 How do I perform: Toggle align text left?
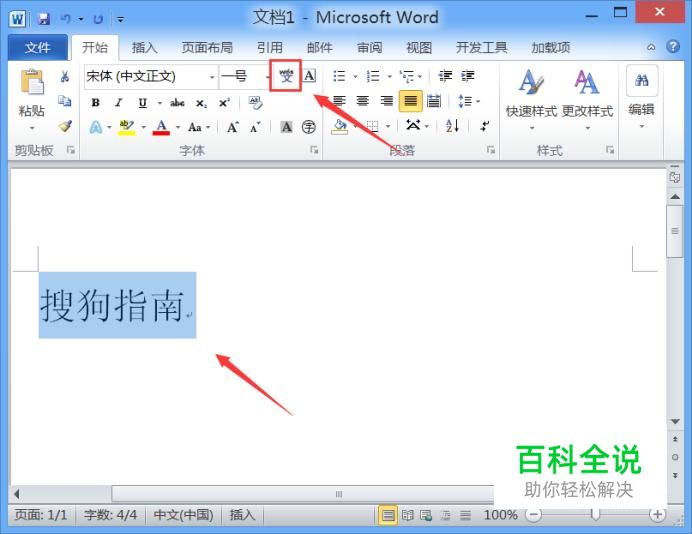tap(339, 102)
